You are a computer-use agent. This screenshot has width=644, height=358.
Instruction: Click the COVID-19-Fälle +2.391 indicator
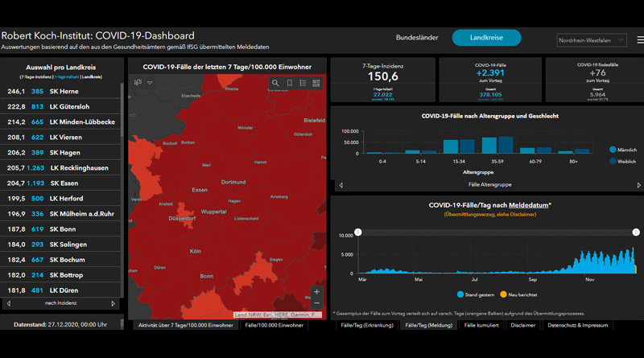490,80
